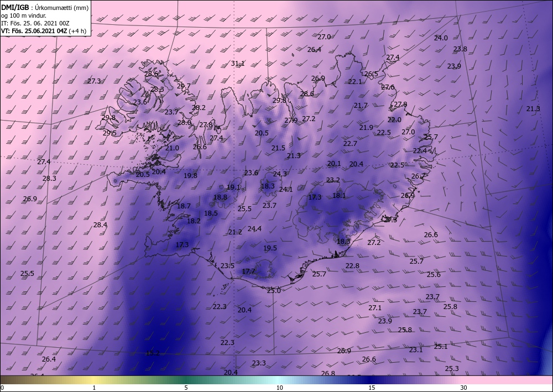Click the 'VT: Fös. 25.06.2021 04Z (+4 h)' line
Screen dimensions: 553x392
(43, 31)
